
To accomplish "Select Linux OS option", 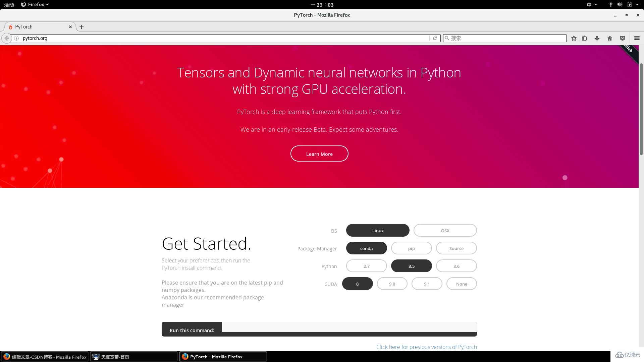I will [x=377, y=230].
